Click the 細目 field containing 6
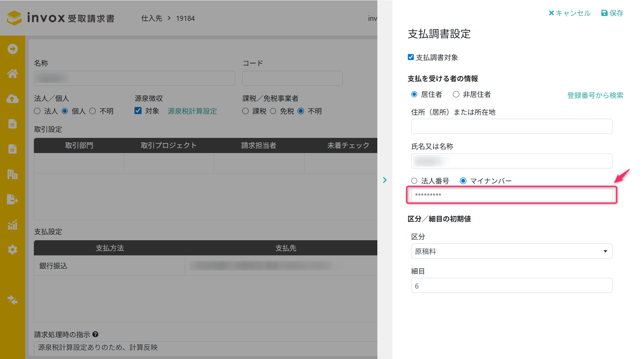The width and height of the screenshot is (644, 359). pos(511,286)
